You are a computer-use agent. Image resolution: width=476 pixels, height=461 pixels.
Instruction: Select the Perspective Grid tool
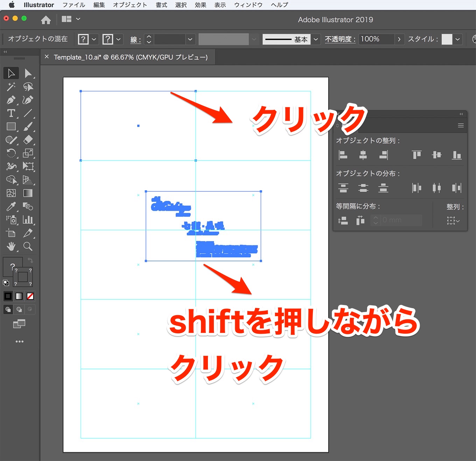pos(28,180)
